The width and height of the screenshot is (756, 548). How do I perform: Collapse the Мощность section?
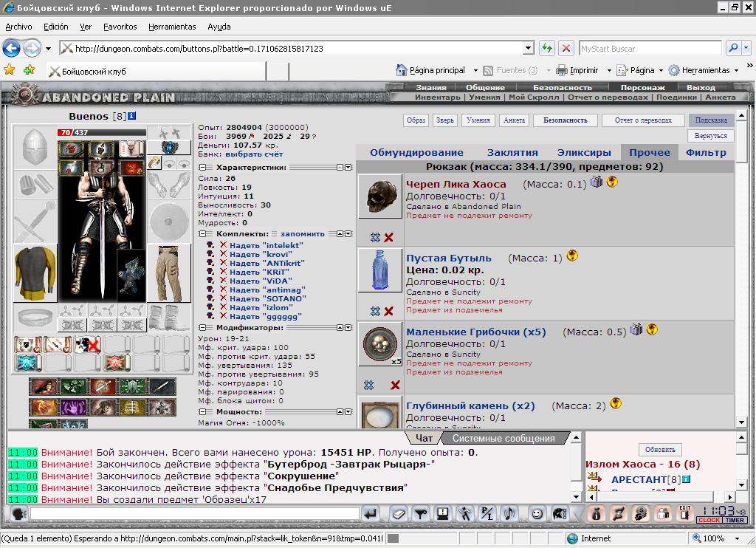[x=202, y=412]
